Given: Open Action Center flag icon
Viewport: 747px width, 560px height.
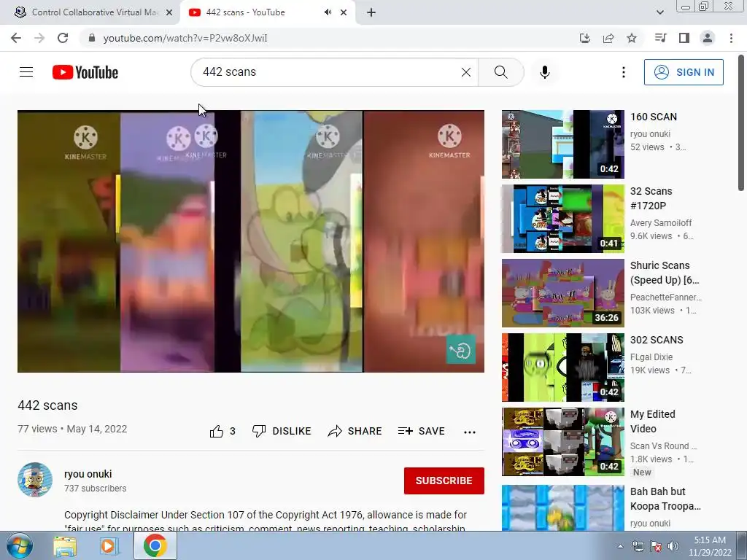Looking at the screenshot, I should pos(656,546).
